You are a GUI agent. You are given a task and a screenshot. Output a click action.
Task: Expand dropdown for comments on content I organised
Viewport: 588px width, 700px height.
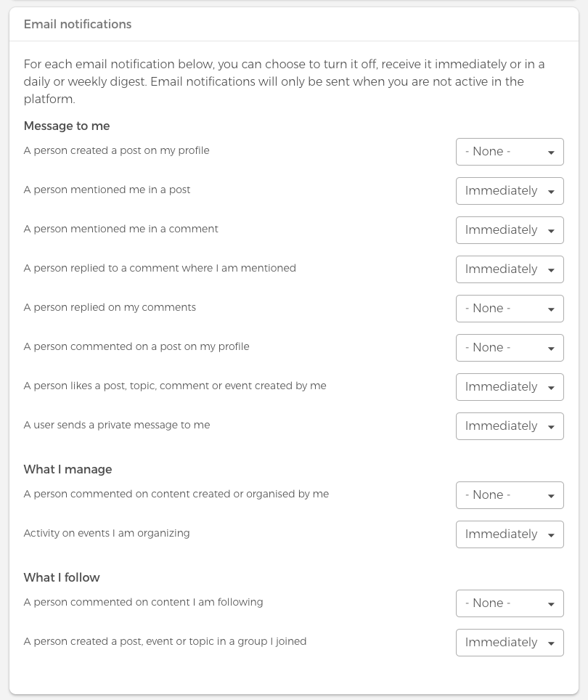(510, 495)
